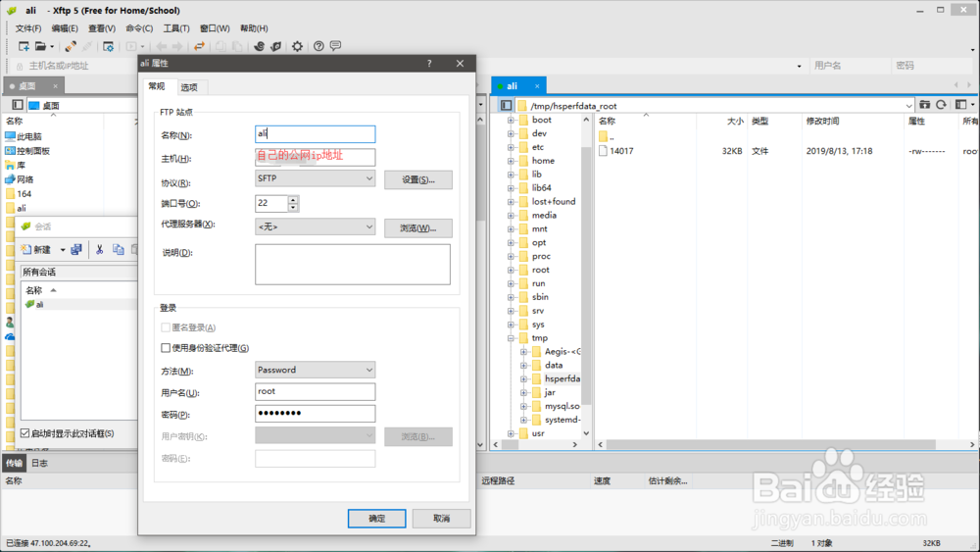Screen dimensions: 980x552
Task: Toggle local pane tree view icon
Action: point(18,105)
